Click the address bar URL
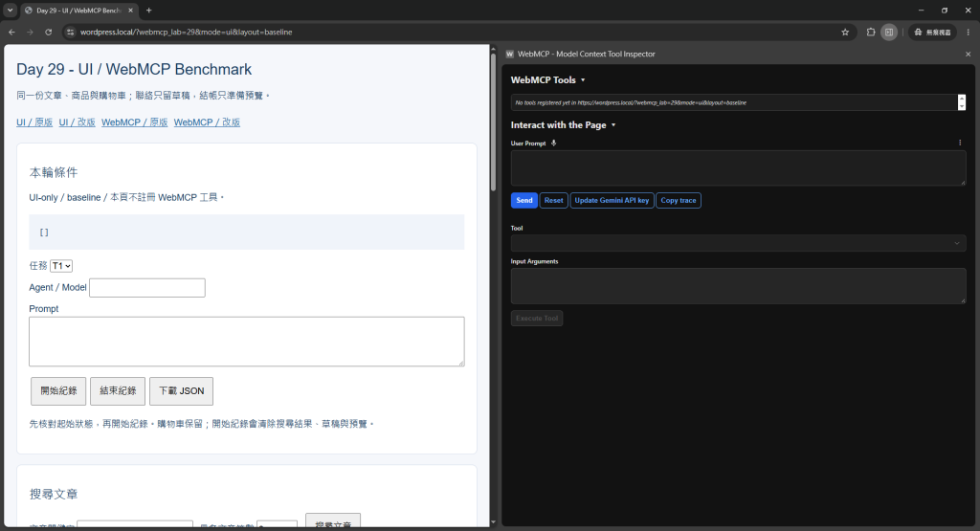Image resolution: width=980 pixels, height=531 pixels. (x=187, y=32)
